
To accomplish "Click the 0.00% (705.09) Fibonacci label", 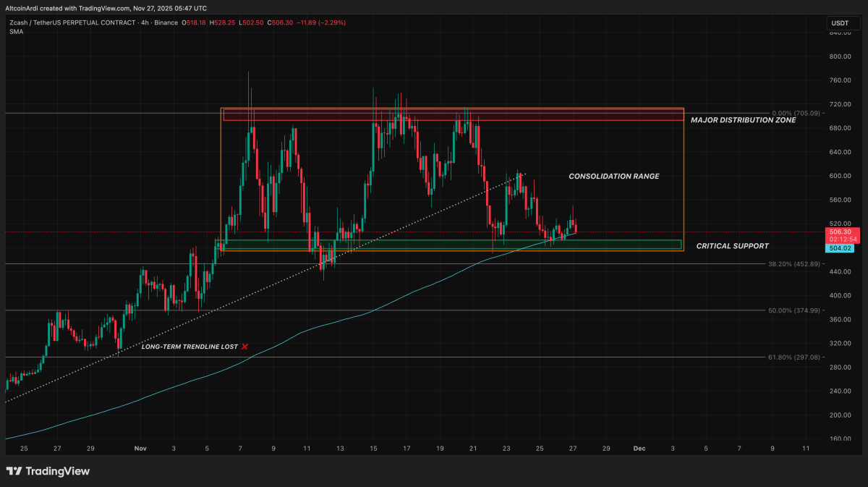I will (796, 113).
